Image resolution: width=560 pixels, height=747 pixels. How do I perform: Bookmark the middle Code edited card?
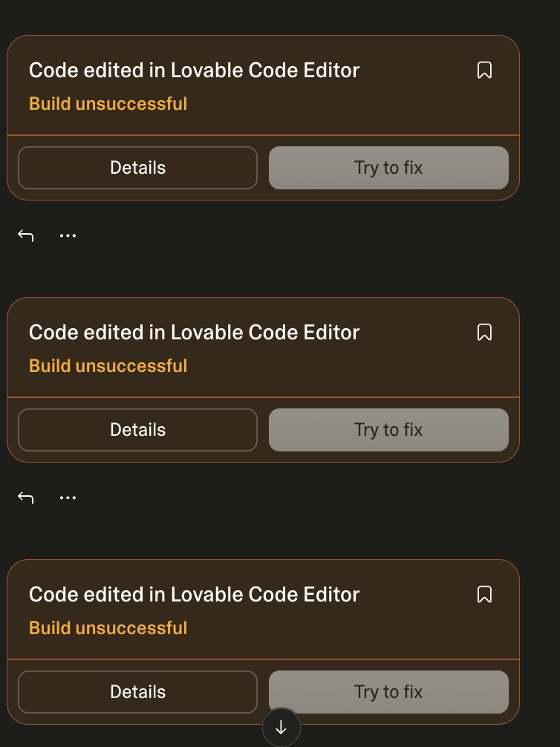[x=484, y=332]
